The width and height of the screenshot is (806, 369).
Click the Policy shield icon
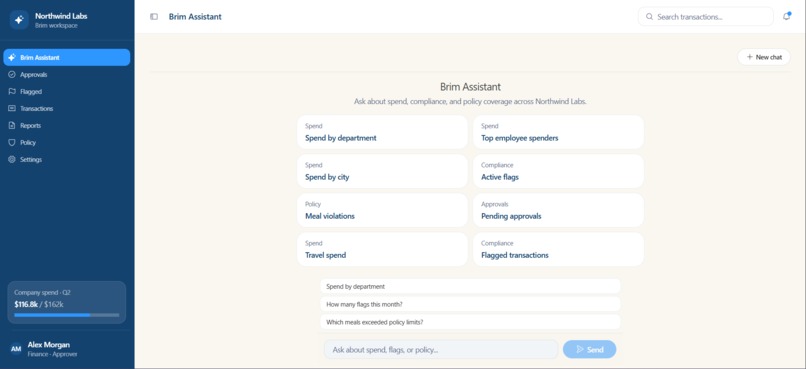pyautogui.click(x=12, y=142)
